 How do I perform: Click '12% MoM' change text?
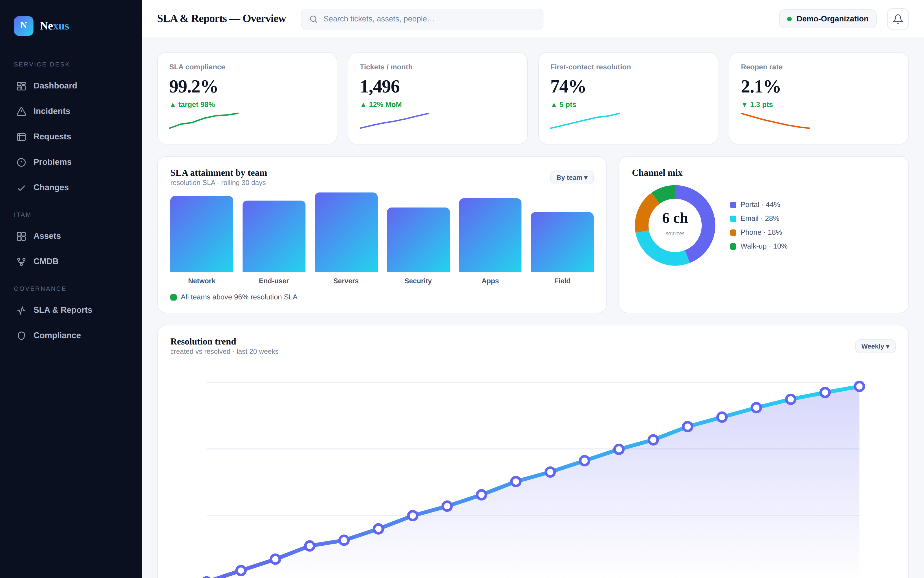pos(381,104)
